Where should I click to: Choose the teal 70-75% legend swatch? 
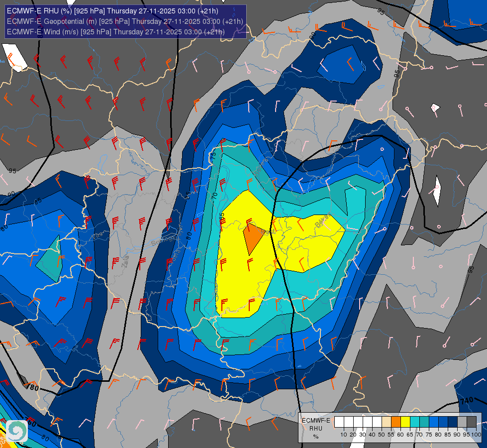pyautogui.click(x=424, y=422)
